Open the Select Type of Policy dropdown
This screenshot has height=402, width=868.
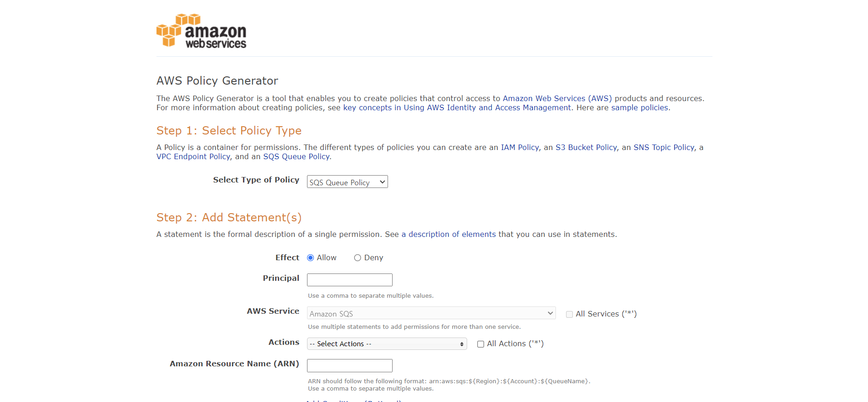coord(347,182)
